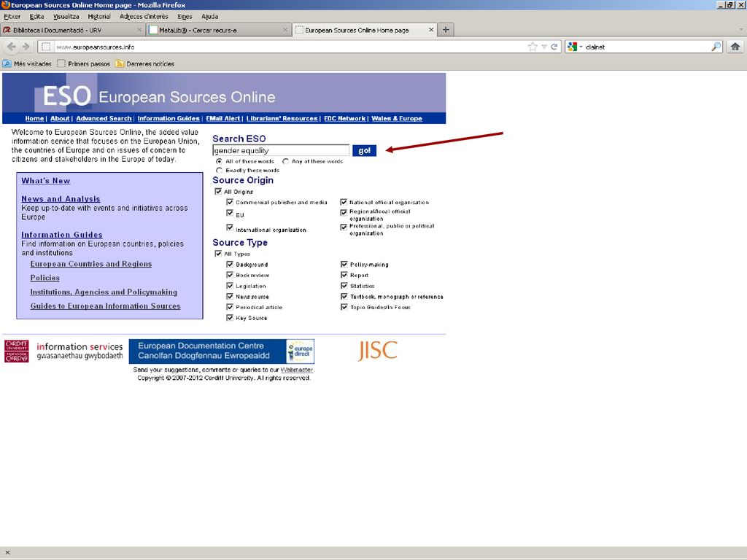Click the search magnifier icon in search box
Screen dimensions: 747x560
point(716,47)
